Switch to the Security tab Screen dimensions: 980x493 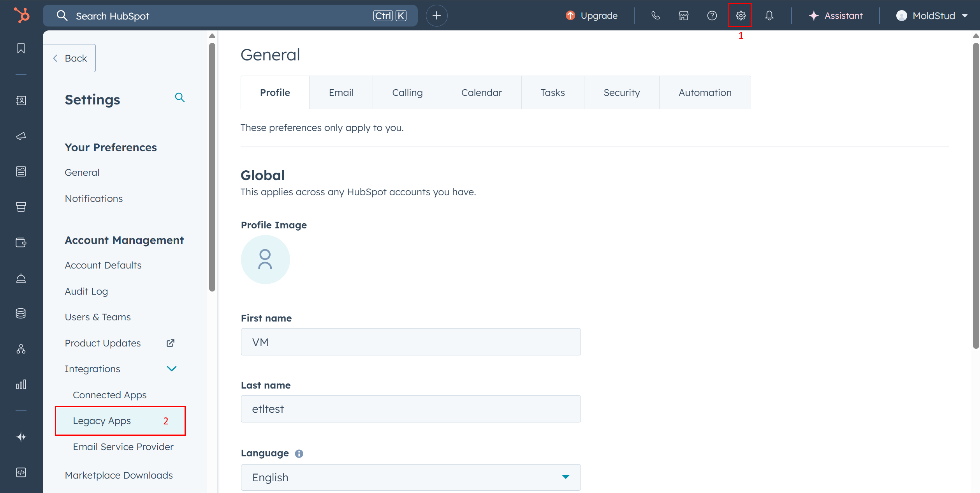click(621, 92)
